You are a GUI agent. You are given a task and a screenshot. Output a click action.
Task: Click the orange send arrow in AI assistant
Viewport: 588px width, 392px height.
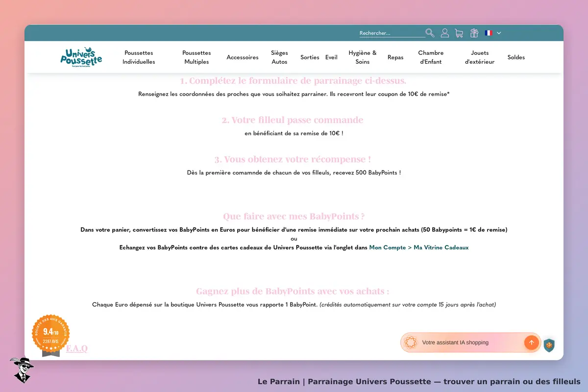(531, 343)
